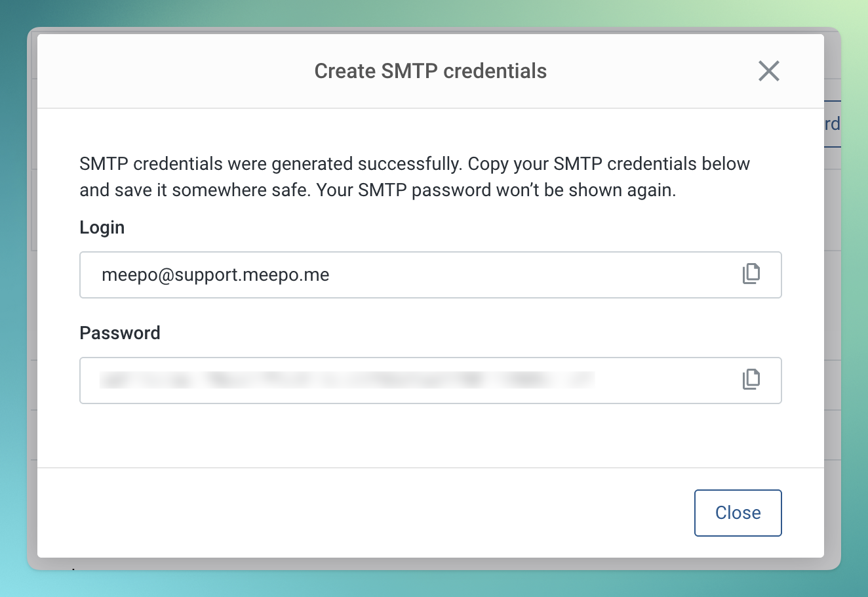Click the success message paragraph
868x597 pixels.
[x=414, y=164]
